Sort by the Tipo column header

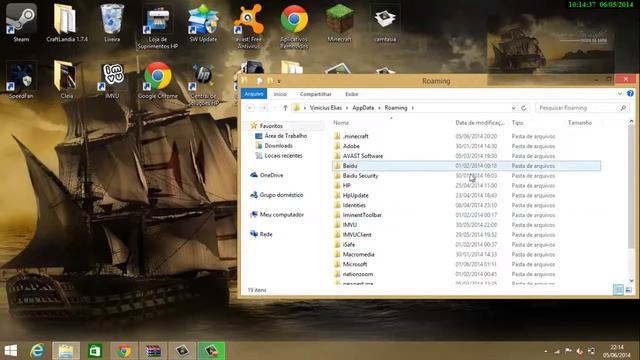pos(517,122)
